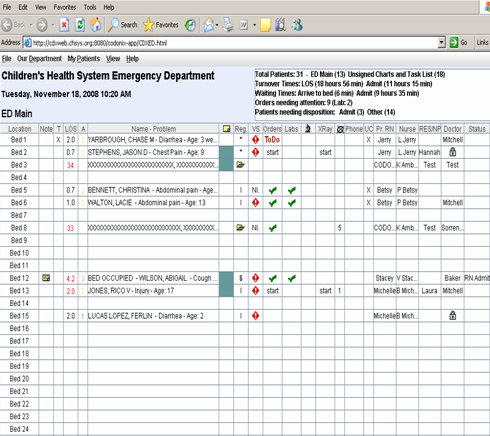Open the application View menu
490x436 pixels.
[113, 59]
